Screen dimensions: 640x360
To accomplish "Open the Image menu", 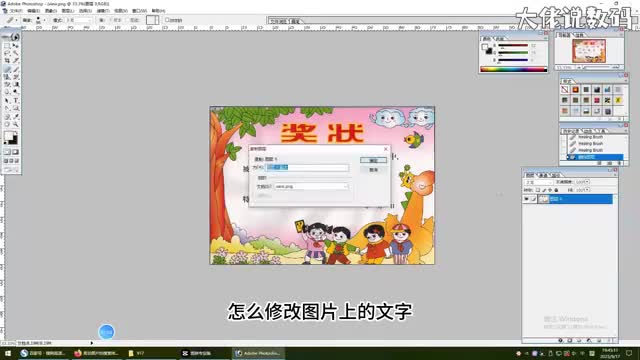I will 51,11.
